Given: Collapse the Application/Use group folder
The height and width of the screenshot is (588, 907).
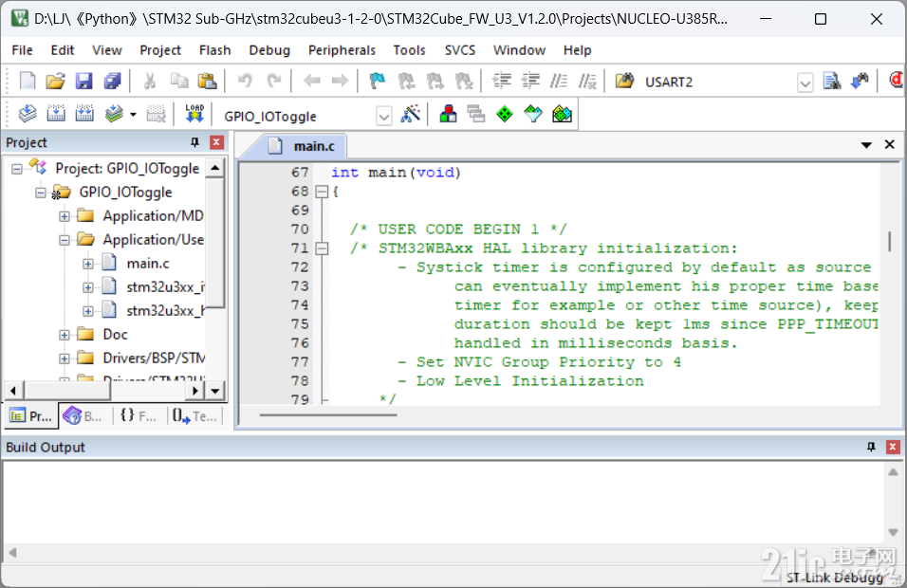Looking at the screenshot, I should coord(65,240).
